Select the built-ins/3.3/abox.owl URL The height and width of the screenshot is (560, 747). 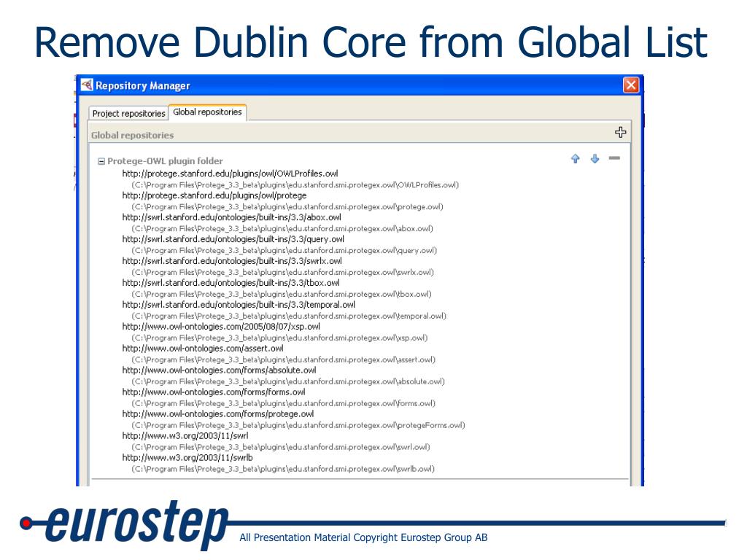coord(231,217)
